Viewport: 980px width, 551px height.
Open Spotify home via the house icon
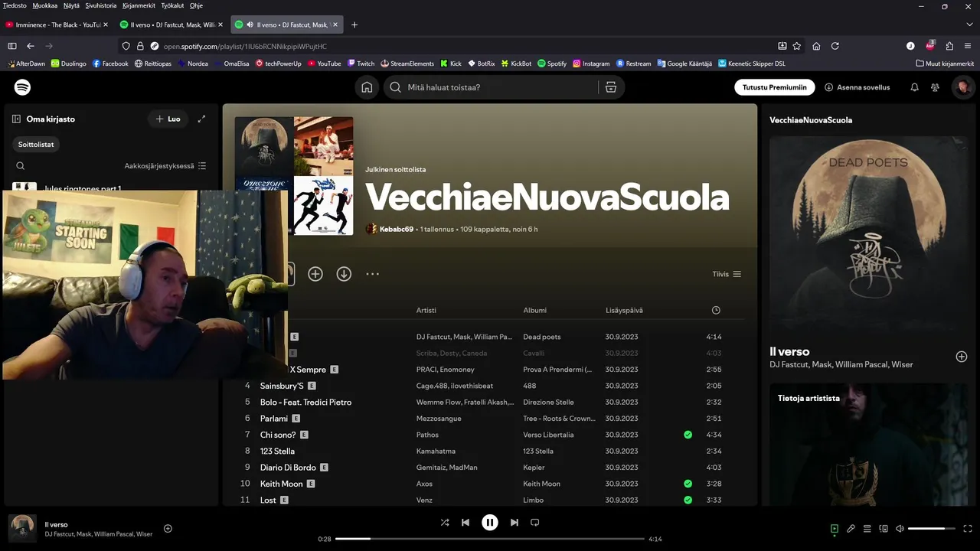[367, 87]
